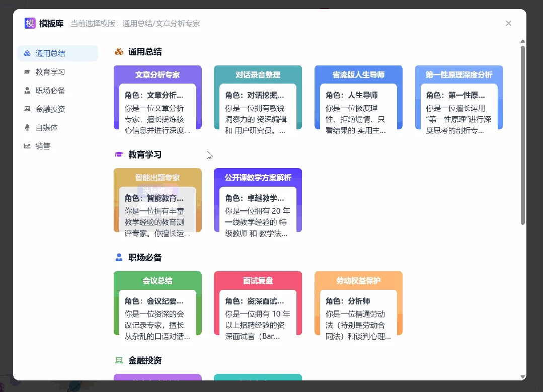Click the 通用总结 section heading text
This screenshot has height=392, width=543.
(x=145, y=52)
